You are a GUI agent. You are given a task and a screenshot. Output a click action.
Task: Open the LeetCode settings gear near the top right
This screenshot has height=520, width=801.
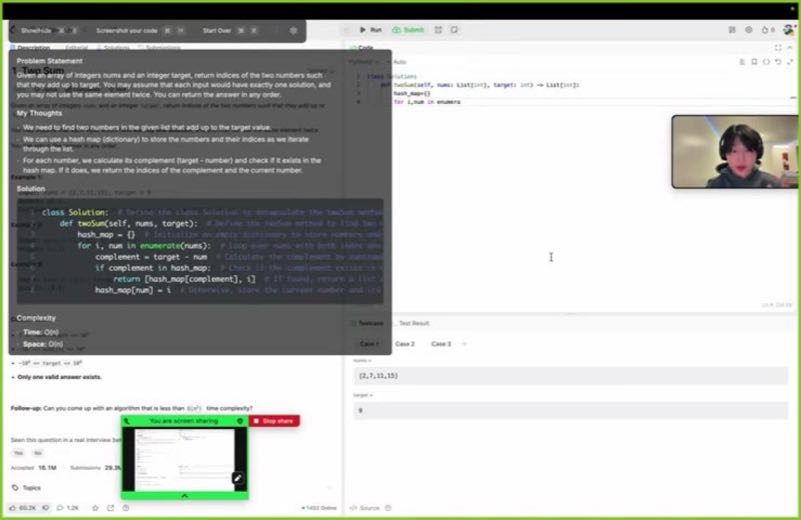749,30
